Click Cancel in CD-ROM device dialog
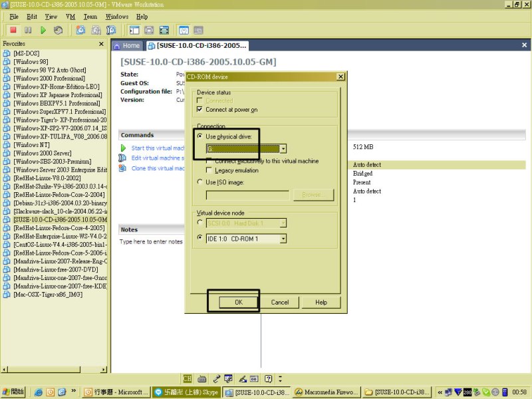The image size is (532, 399). coord(280,302)
